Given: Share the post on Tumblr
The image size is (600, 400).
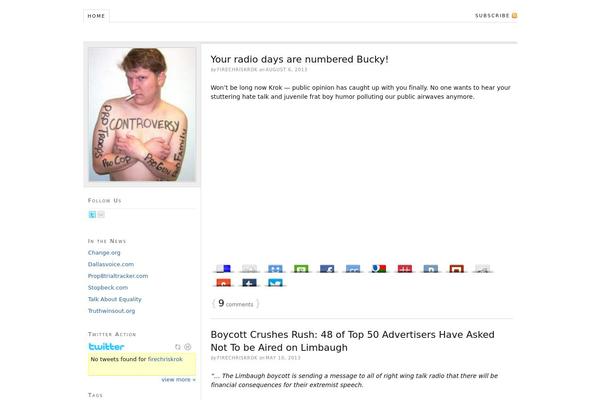Looking at the screenshot, I should [x=249, y=283].
